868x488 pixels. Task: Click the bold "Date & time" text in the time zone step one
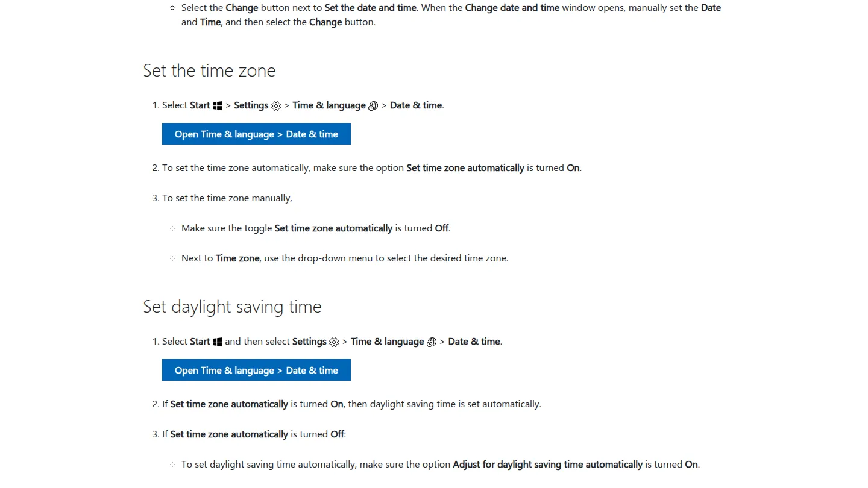[416, 105]
